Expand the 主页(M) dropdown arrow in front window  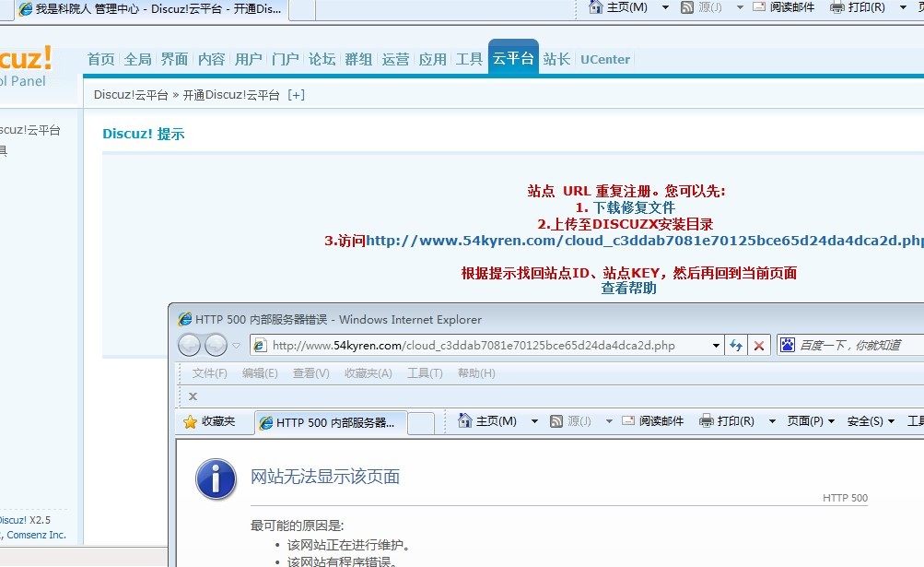click(x=534, y=421)
